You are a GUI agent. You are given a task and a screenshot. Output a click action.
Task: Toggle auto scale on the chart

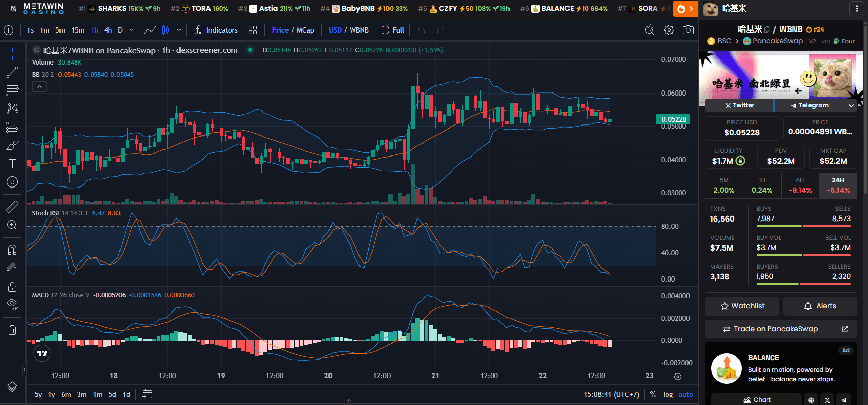coord(685,394)
